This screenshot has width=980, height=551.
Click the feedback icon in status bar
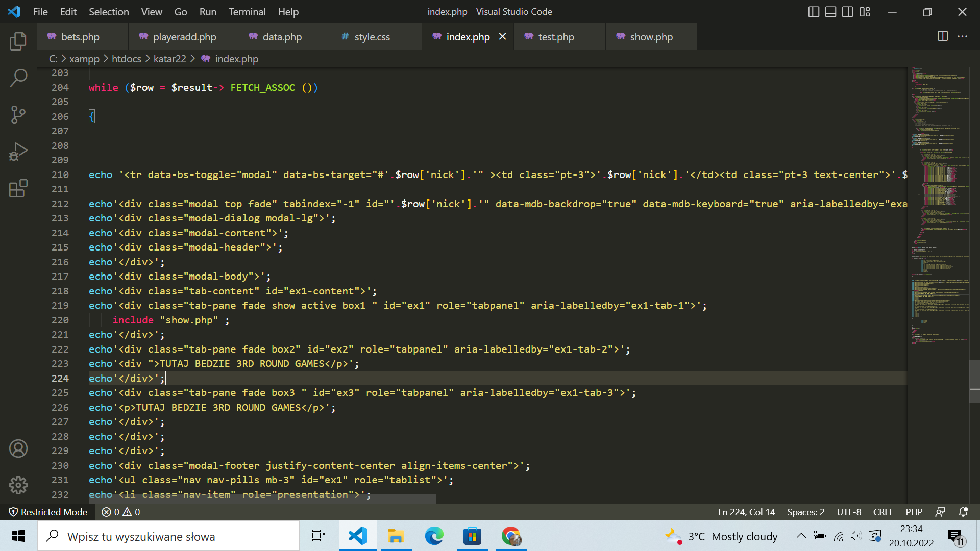940,512
